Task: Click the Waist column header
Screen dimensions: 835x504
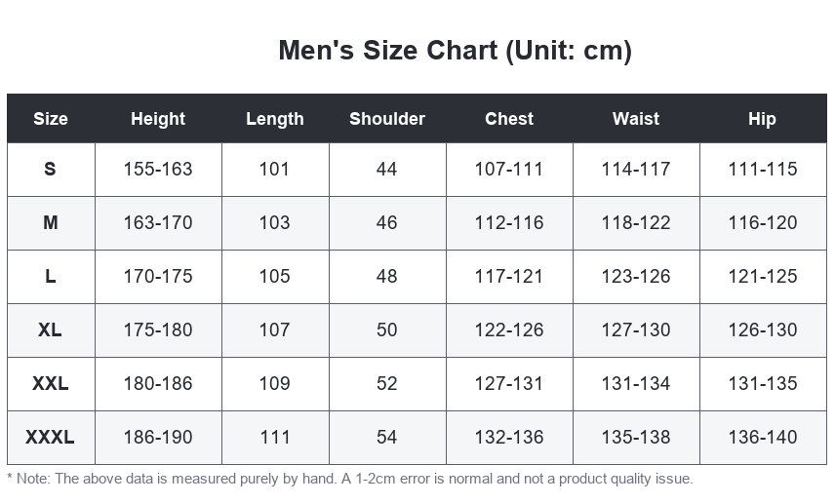Action: point(636,119)
